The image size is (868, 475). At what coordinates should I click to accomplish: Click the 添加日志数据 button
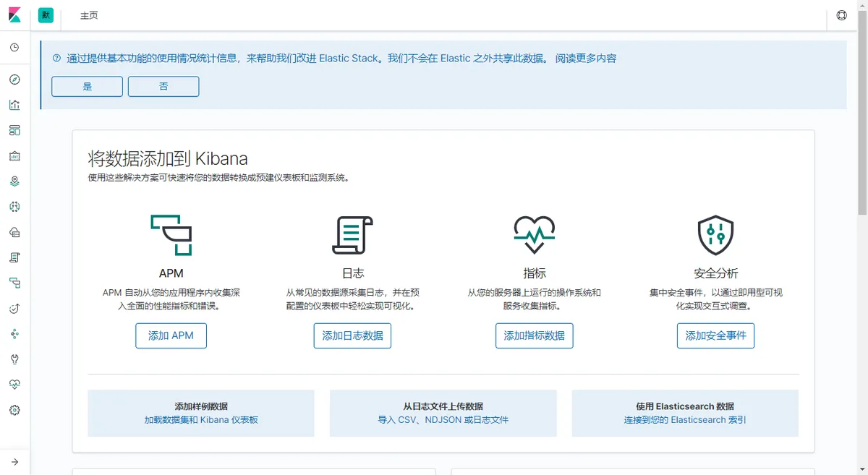(x=352, y=335)
